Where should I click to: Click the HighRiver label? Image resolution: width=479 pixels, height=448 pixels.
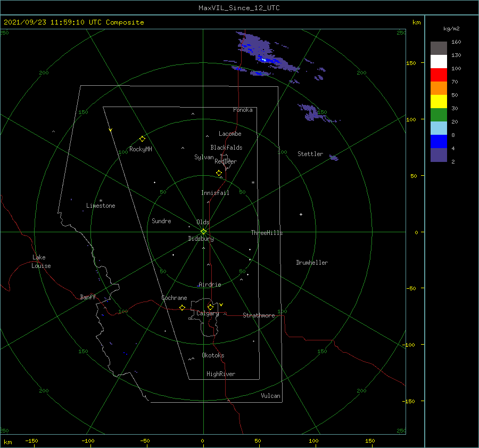point(221,374)
